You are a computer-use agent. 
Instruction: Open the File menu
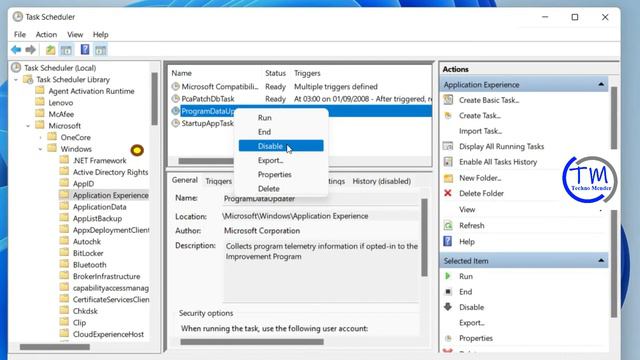[20, 35]
